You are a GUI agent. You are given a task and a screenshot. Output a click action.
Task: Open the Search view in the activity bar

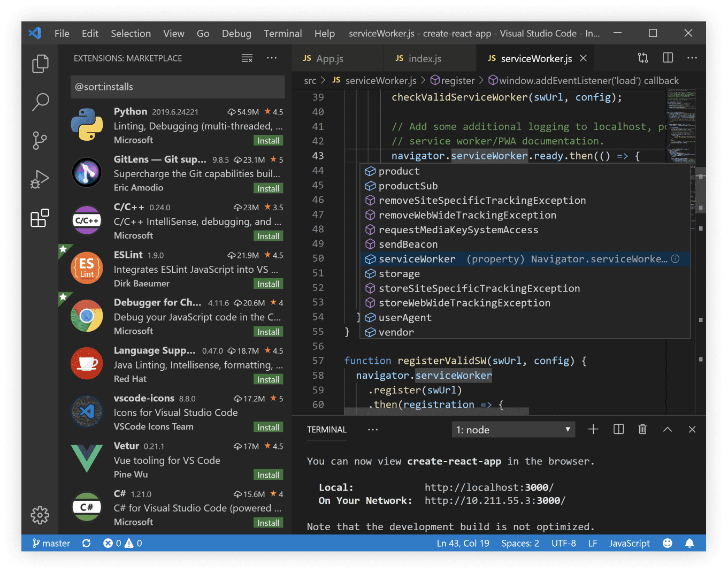pos(40,102)
